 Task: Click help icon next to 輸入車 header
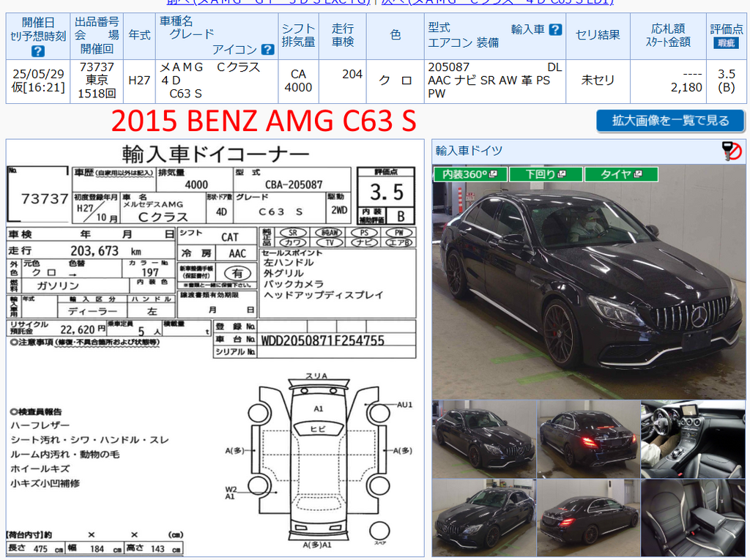(555, 30)
